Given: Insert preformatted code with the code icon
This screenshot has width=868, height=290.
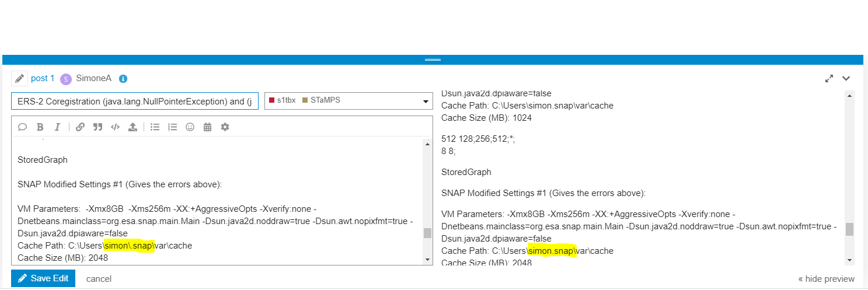Looking at the screenshot, I should pyautogui.click(x=115, y=127).
